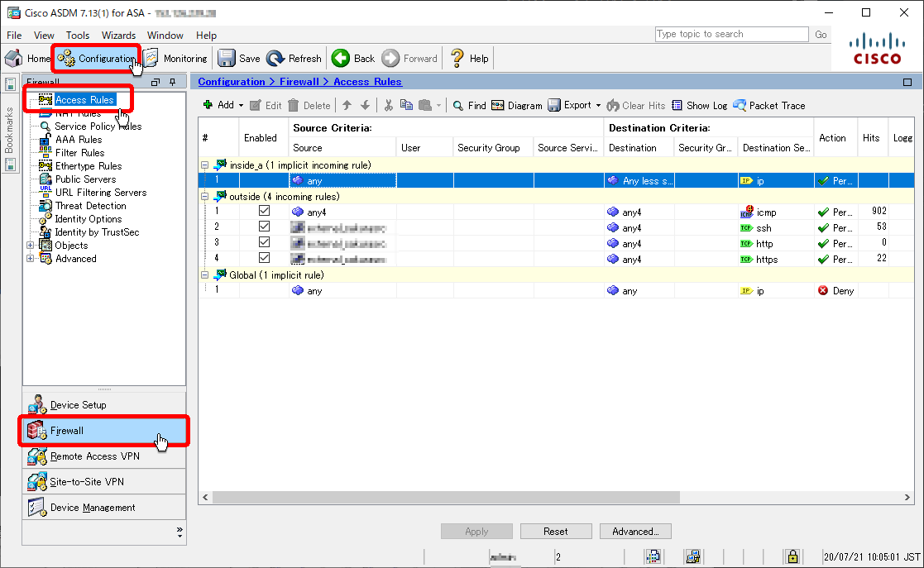924x568 pixels.
Task: Expand the Objects tree node
Action: 30,245
